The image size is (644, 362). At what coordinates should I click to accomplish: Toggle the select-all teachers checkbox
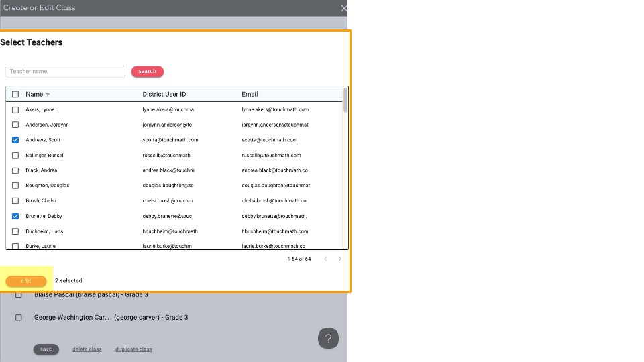(15, 95)
